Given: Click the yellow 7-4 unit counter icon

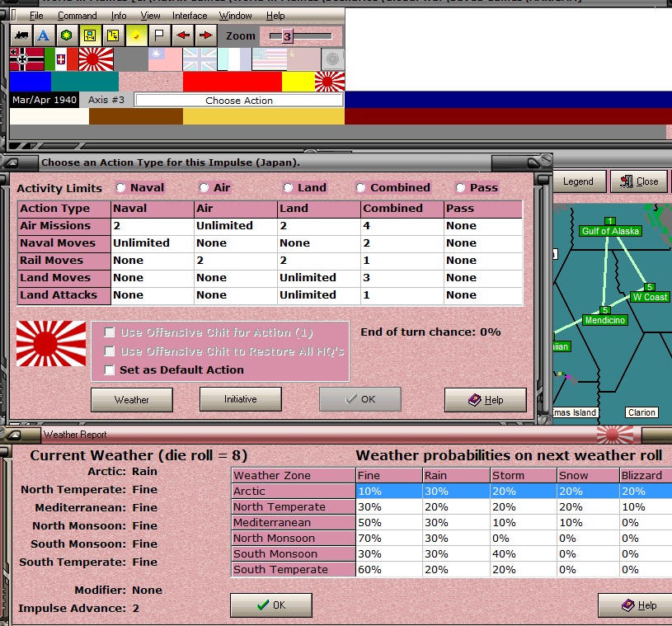Looking at the screenshot, I should point(90,35).
